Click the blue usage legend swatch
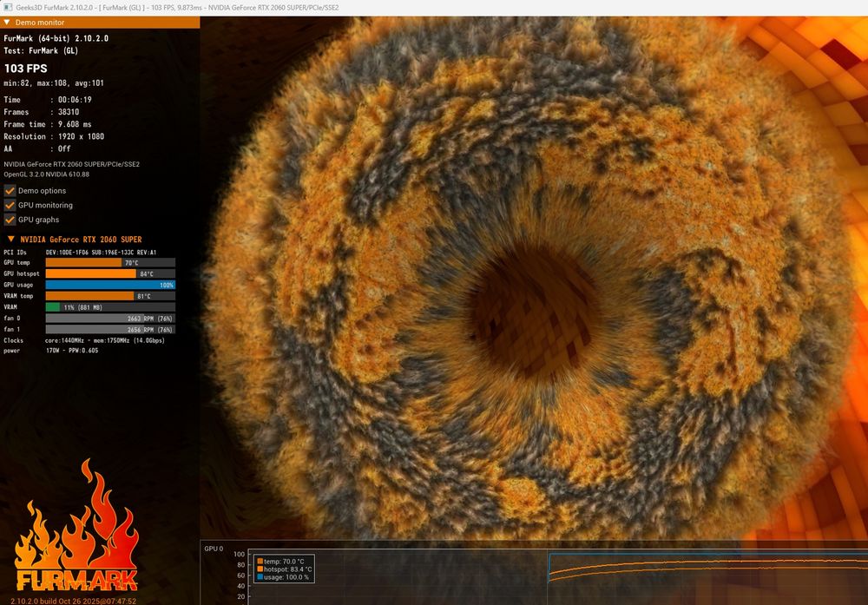Screen dimensions: 868x605 click(260, 576)
